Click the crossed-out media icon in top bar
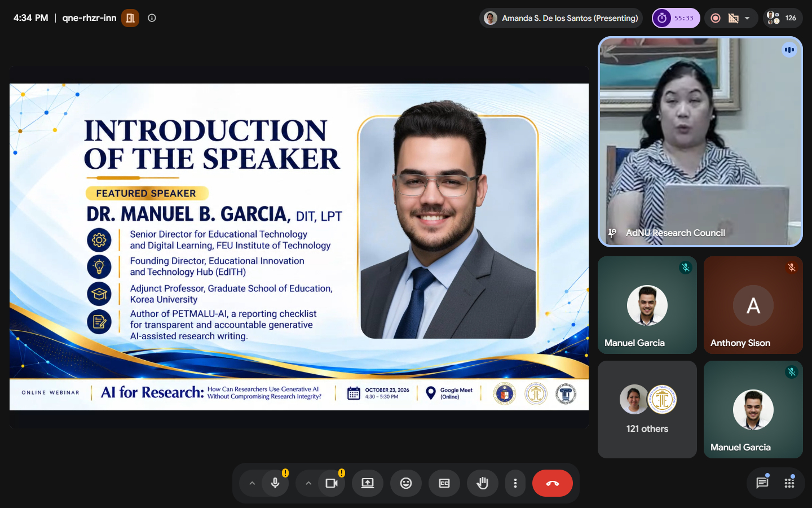Viewport: 812px width, 508px height. tap(734, 18)
